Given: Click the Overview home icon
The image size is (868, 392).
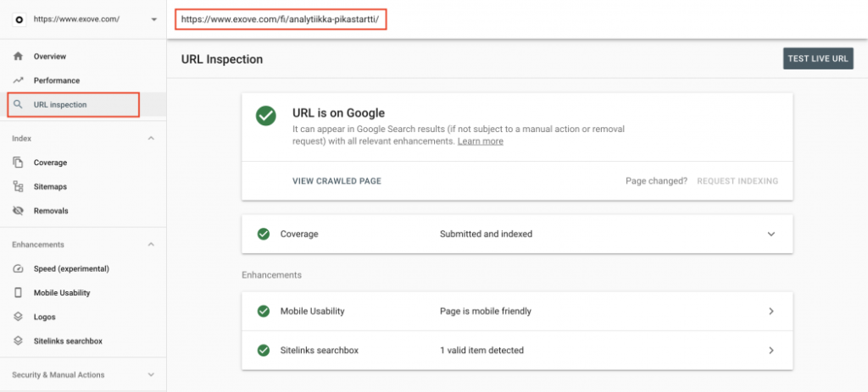Looking at the screenshot, I should click(x=19, y=57).
